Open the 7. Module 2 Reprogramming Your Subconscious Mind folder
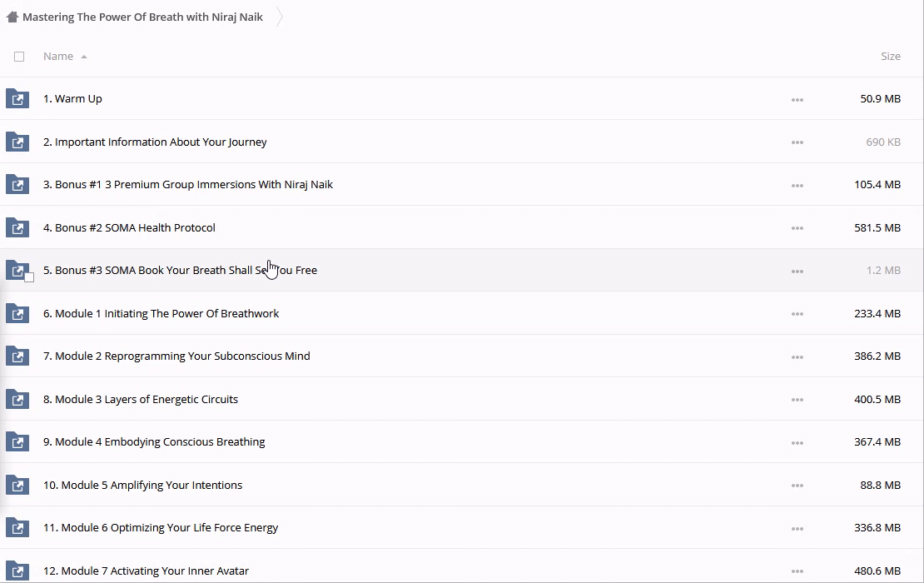 click(x=176, y=356)
